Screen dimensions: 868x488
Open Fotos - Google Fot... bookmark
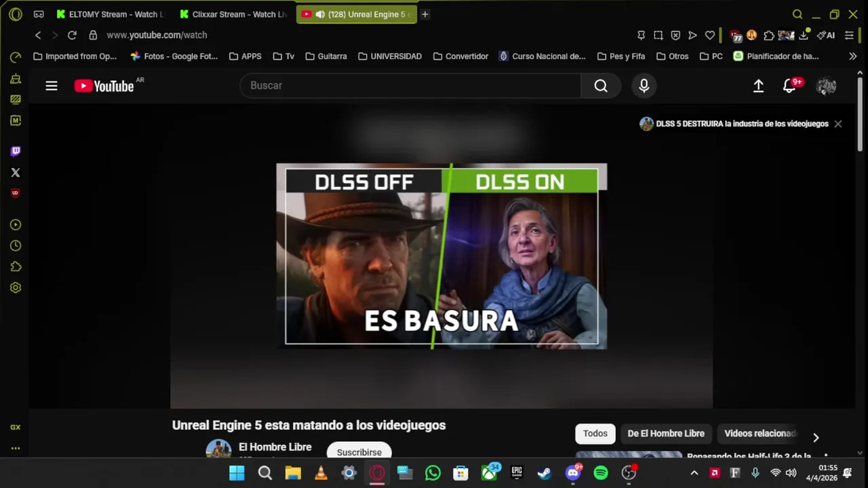pyautogui.click(x=174, y=56)
